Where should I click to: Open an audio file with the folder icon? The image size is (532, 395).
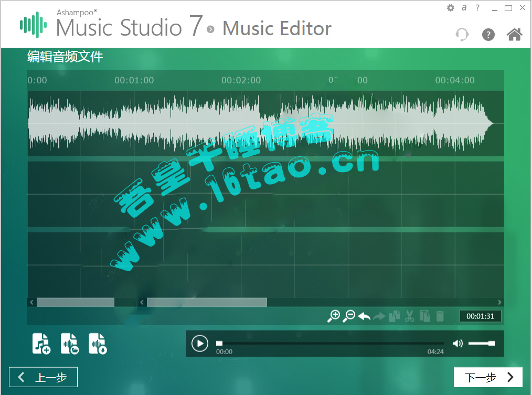(x=70, y=344)
